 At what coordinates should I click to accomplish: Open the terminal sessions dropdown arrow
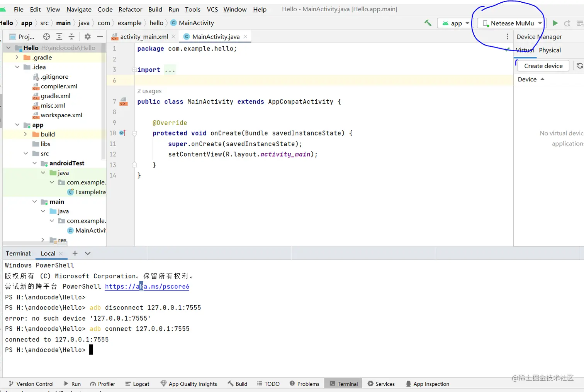click(88, 253)
